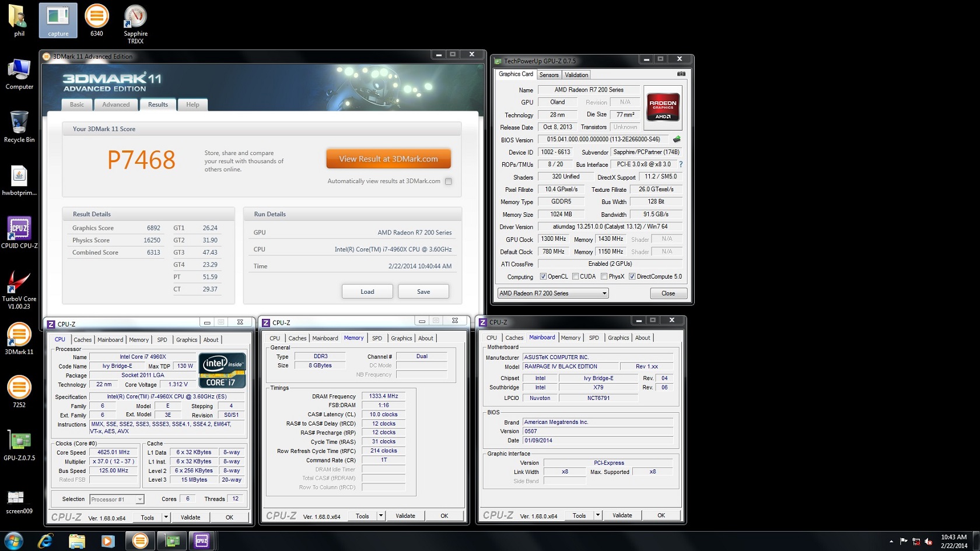The image size is (980, 551).
Task: Toggle the CUDA checkbox in GPU-Z
Action: pos(575,276)
